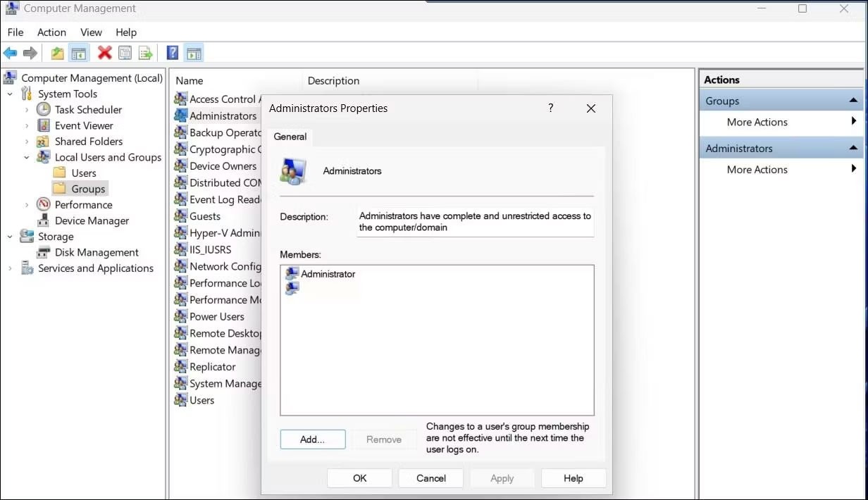Open Properties via the toolbar icon
The width and height of the screenshot is (868, 500).
point(125,53)
